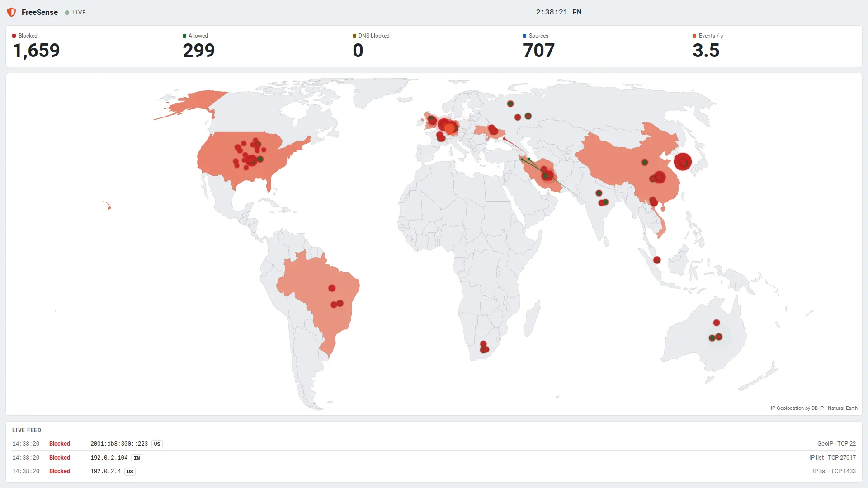Click the green LIVE status dot
Viewport: 868px width, 488px height.
pyautogui.click(x=67, y=13)
